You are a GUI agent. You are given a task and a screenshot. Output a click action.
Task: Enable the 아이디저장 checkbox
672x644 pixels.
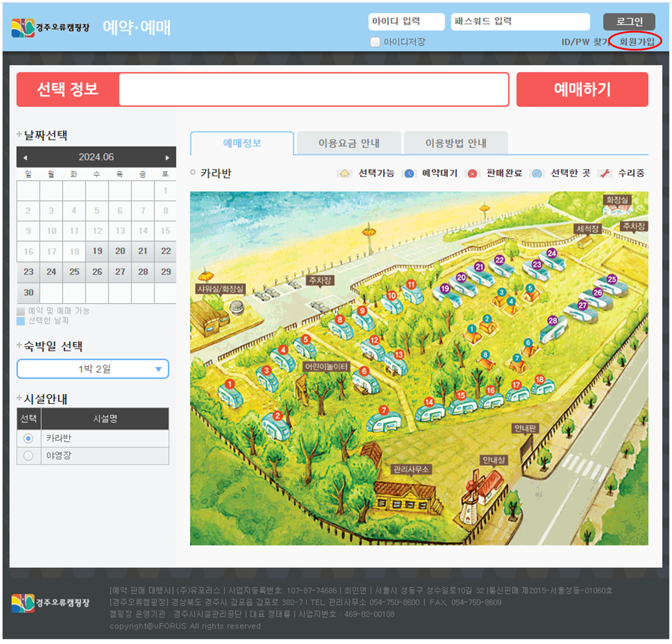coord(375,42)
